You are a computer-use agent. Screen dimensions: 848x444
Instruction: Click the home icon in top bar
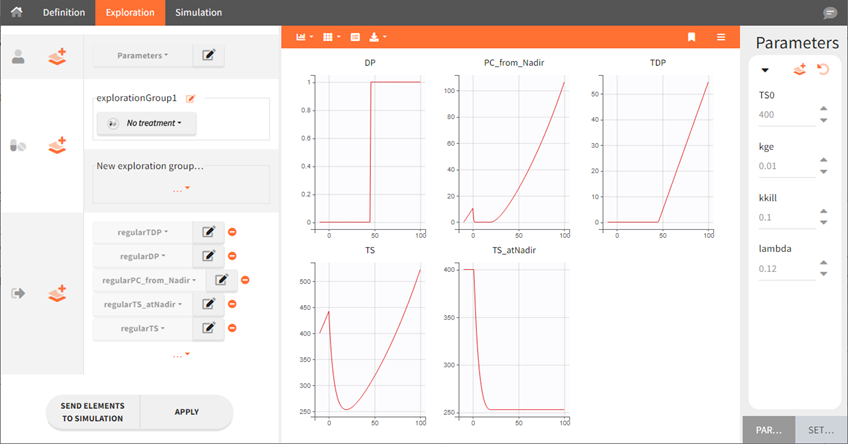(16, 12)
